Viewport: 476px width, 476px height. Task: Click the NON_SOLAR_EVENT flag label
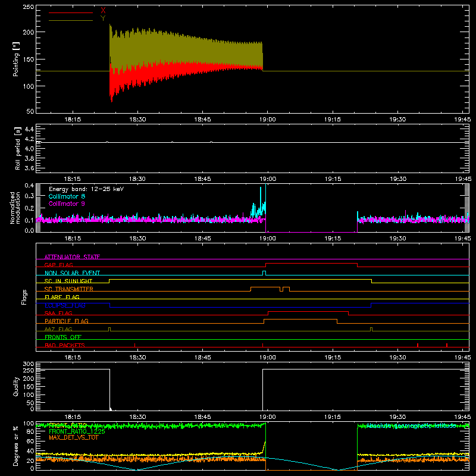(72, 273)
